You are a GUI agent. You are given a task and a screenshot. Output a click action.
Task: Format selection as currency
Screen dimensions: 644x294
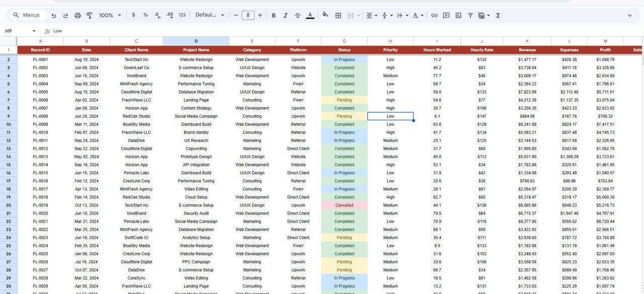(133, 15)
